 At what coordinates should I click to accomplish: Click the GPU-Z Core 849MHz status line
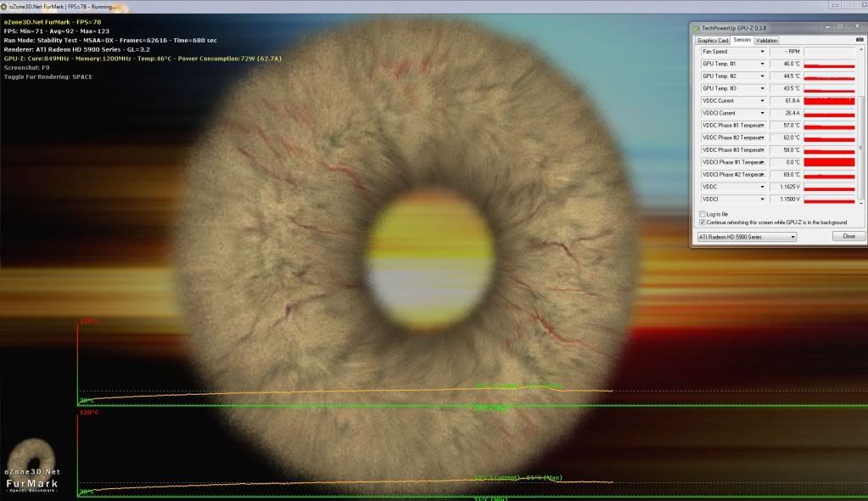click(143, 59)
